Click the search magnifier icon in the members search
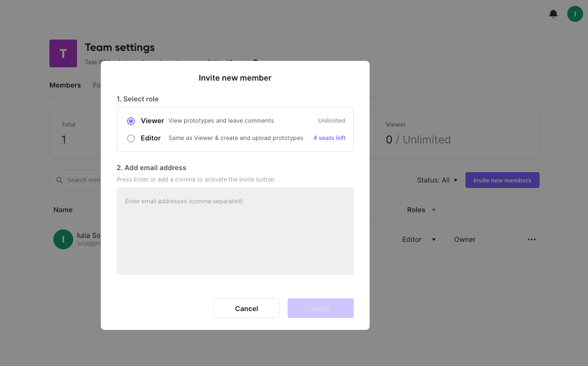 click(x=59, y=180)
